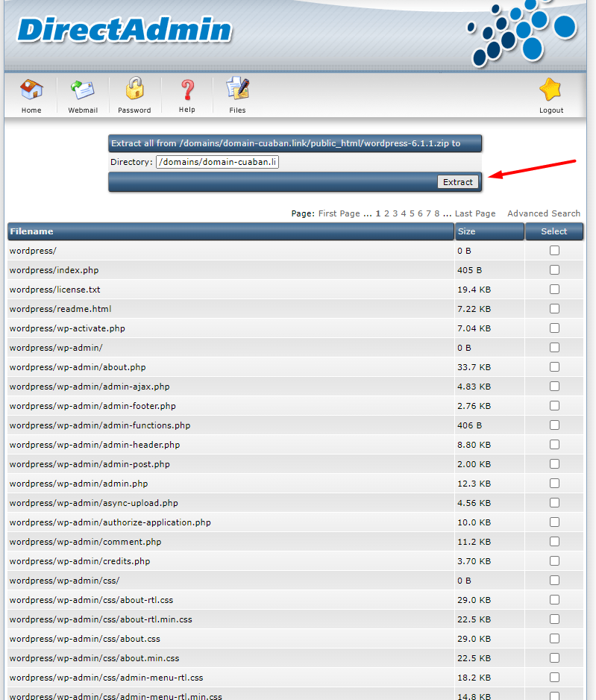Check the about-rtl.min.css checkbox

tap(554, 619)
